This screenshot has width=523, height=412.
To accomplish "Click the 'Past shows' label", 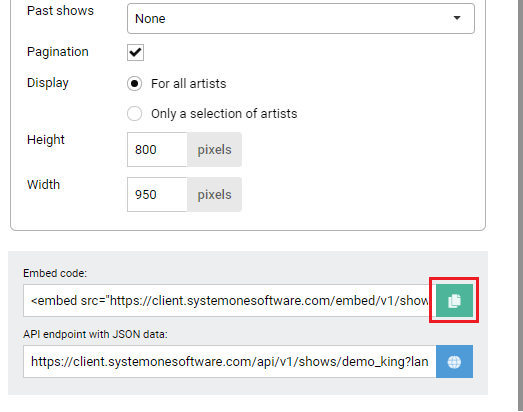I will click(x=60, y=11).
